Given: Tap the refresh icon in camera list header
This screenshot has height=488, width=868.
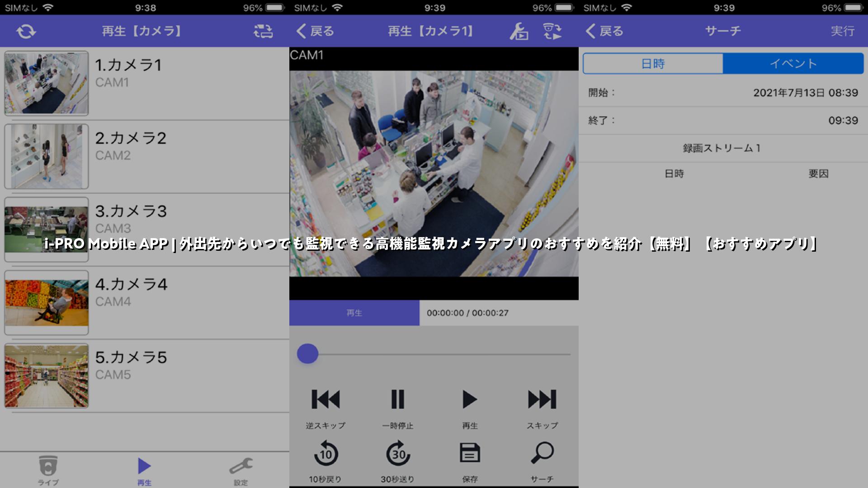Looking at the screenshot, I should coord(26,31).
